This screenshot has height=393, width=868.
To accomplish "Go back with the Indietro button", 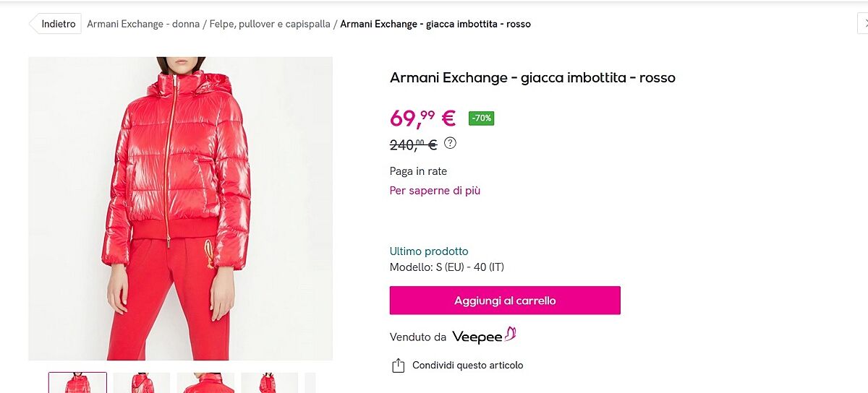I will click(55, 24).
